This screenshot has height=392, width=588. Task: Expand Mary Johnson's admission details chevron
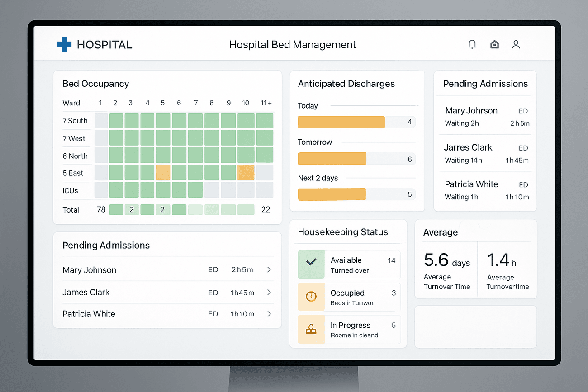pyautogui.click(x=269, y=269)
